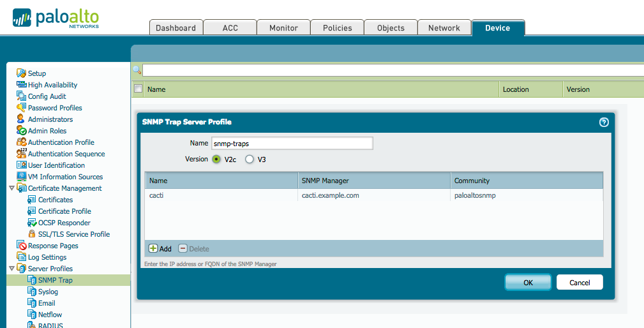Click the Certificate Management folder icon
The image size is (644, 328).
click(21, 188)
